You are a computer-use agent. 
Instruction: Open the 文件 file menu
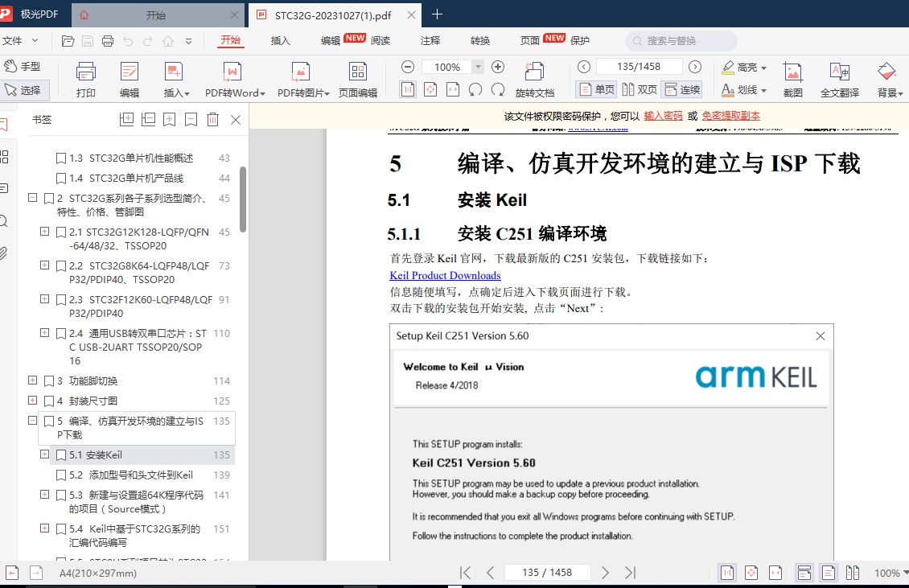point(20,40)
